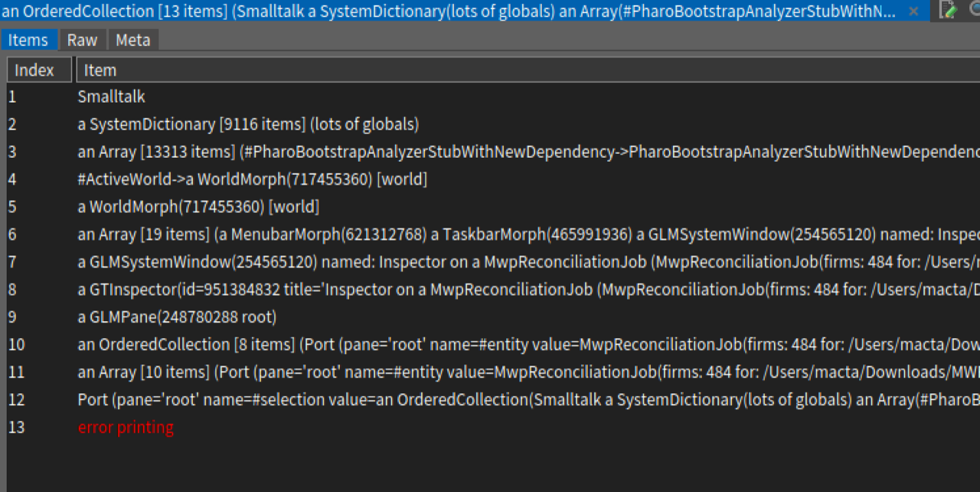Close the OrderedCollection pane with the X
The width and height of the screenshot is (980, 492).
point(913,11)
